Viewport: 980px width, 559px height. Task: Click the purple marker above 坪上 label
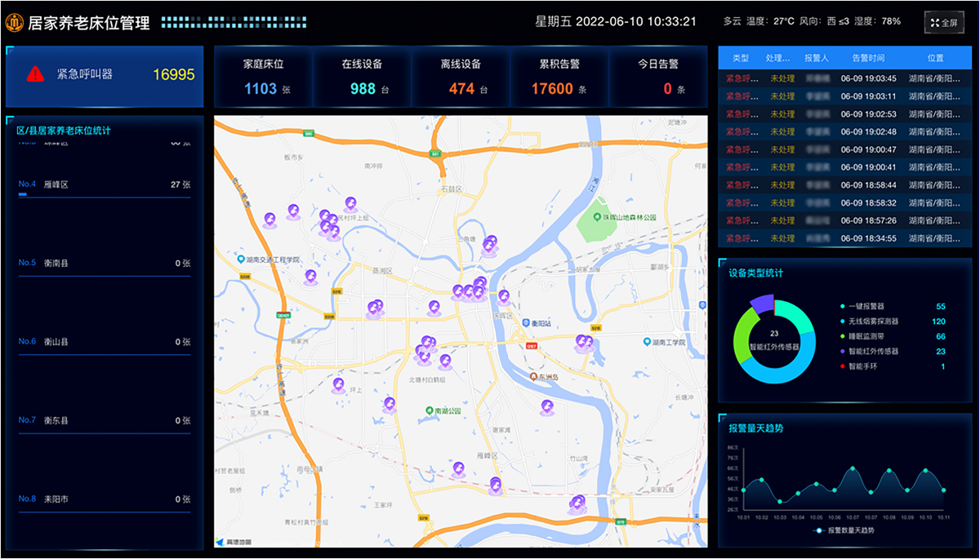pos(338,385)
